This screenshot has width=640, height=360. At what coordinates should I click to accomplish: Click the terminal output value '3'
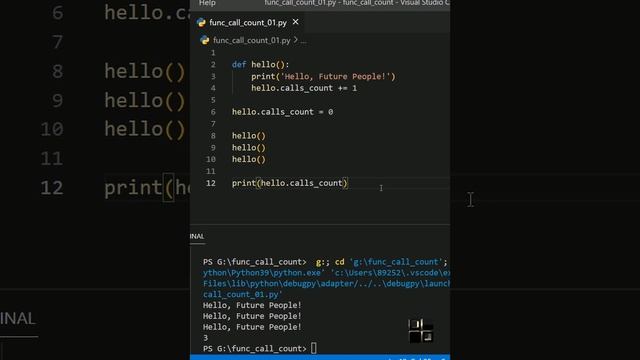(205, 338)
